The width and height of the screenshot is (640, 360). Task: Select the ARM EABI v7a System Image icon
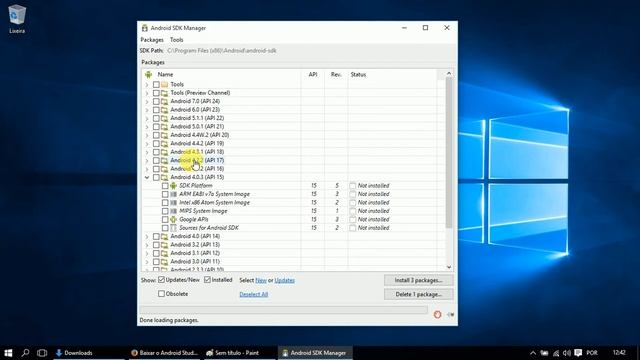(173, 194)
